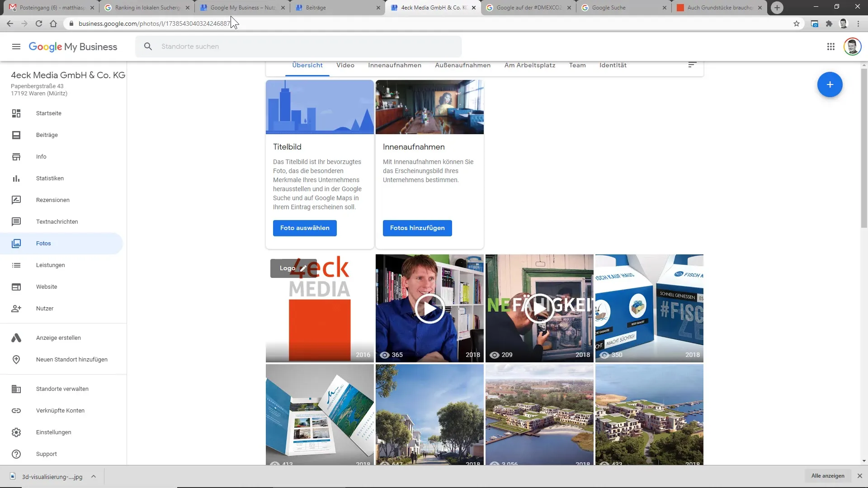Click the Fotos hinzufügen button
868x488 pixels.
417,228
